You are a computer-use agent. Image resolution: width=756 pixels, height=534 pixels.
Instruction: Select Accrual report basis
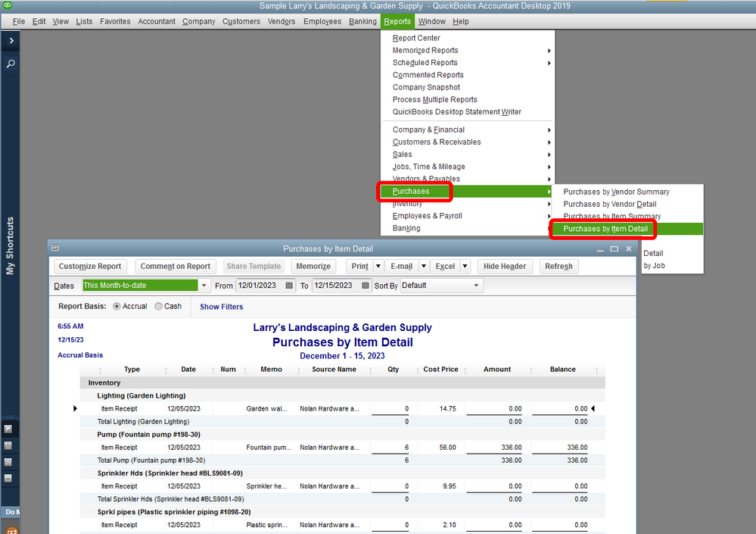117,307
